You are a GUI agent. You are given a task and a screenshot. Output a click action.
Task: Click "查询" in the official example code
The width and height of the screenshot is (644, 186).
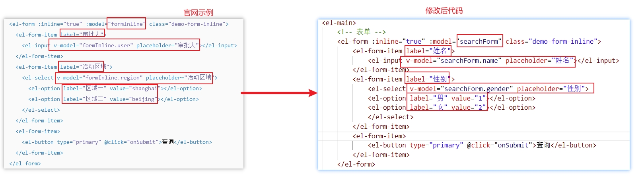pyautogui.click(x=168, y=142)
